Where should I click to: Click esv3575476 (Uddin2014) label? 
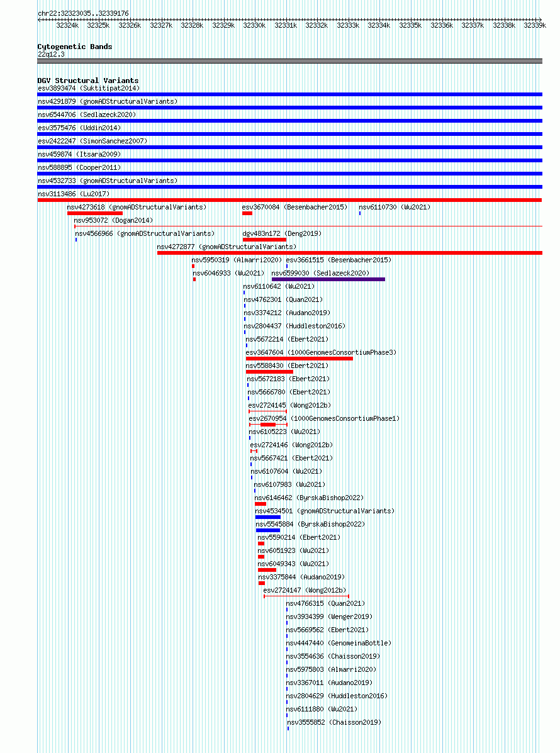(79, 128)
